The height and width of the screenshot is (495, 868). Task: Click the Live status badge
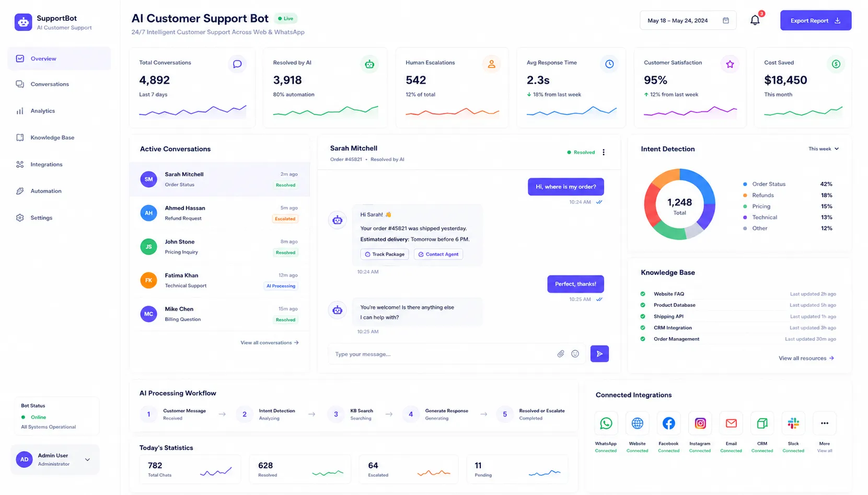[286, 18]
